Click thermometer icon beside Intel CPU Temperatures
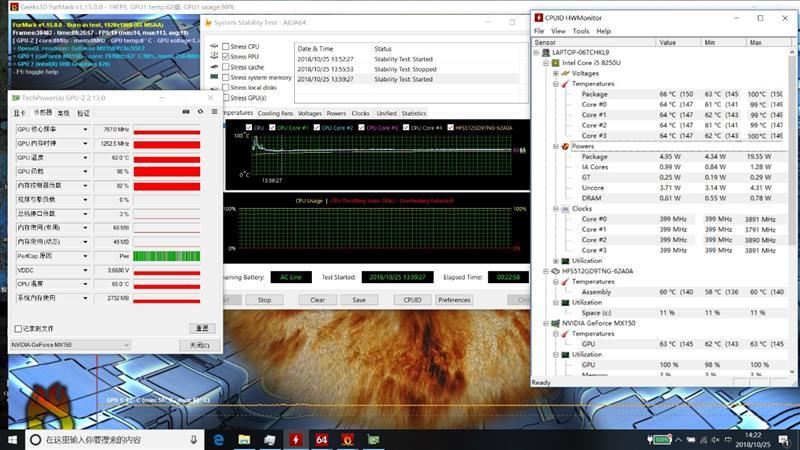800x450 pixels. click(x=565, y=84)
